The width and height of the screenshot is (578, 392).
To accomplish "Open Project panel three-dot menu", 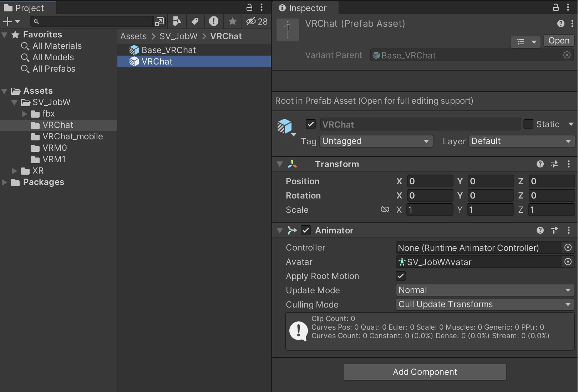I will [262, 7].
